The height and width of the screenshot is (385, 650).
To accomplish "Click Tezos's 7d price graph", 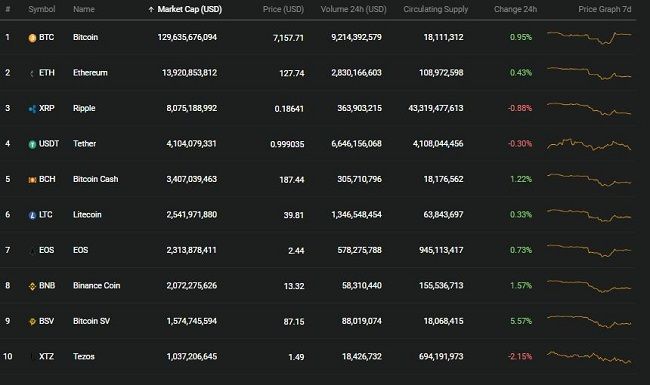I will coord(589,357).
